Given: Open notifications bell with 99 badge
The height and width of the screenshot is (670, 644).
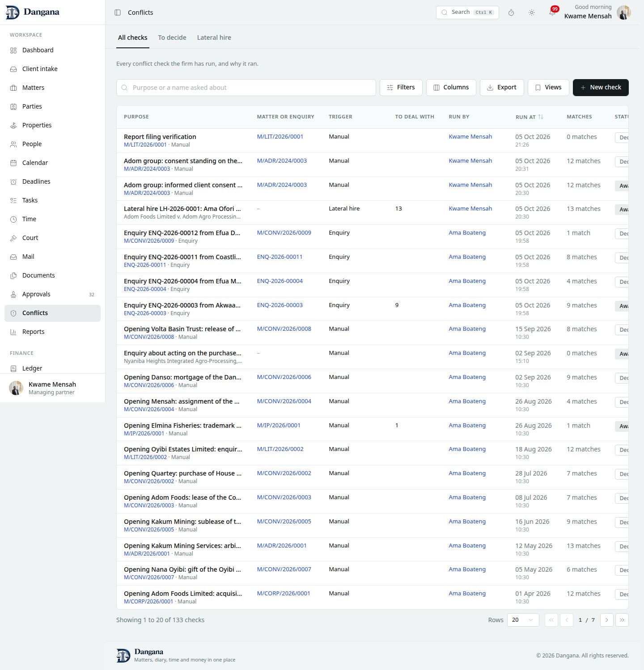Looking at the screenshot, I should (552, 13).
